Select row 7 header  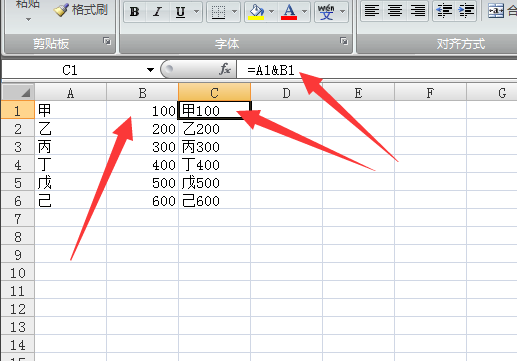(x=18, y=219)
